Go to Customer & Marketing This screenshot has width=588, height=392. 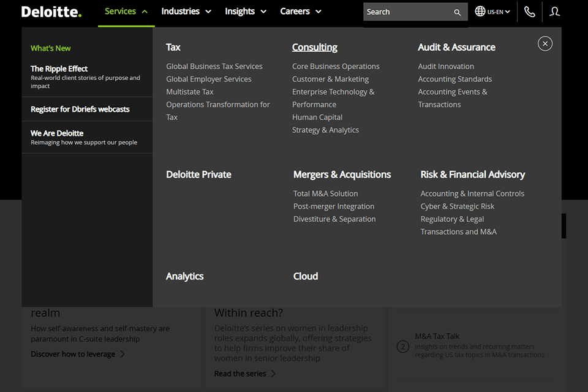[330, 79]
